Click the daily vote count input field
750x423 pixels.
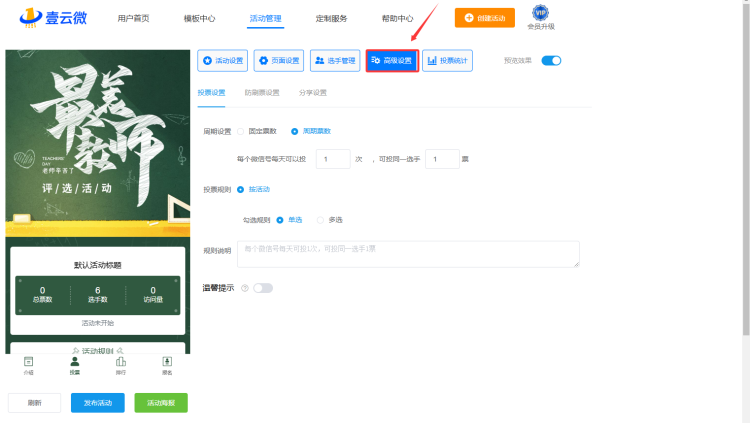[332, 159]
